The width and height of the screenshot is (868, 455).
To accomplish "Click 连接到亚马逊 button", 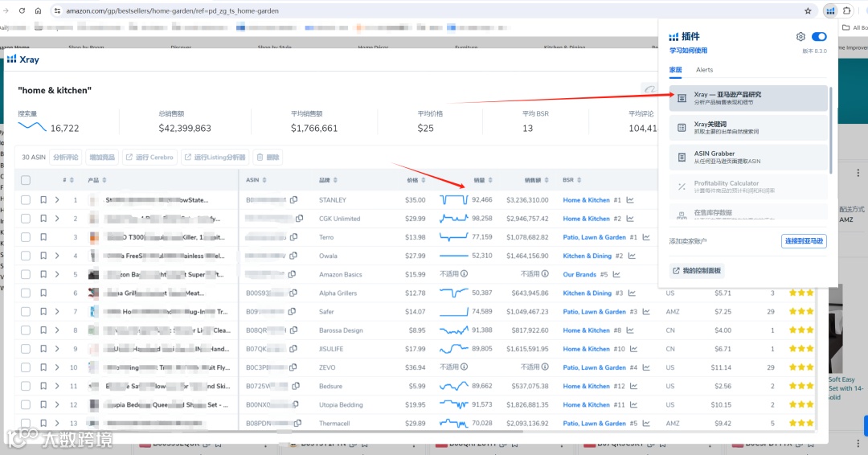I will [804, 241].
